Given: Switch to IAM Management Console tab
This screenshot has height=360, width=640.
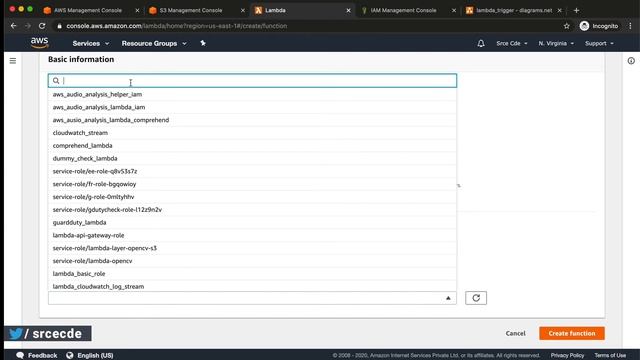Looking at the screenshot, I should [x=403, y=10].
